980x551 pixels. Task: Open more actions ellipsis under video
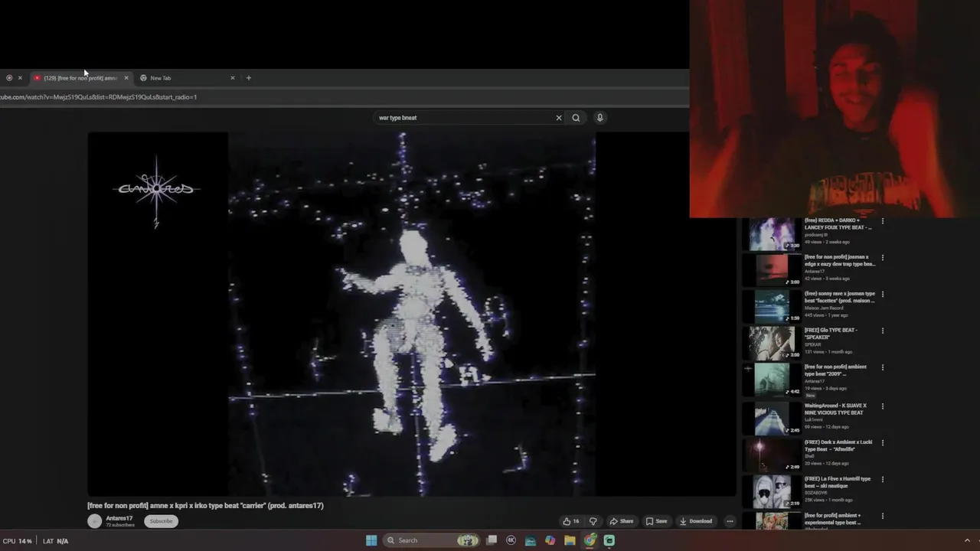(x=730, y=521)
